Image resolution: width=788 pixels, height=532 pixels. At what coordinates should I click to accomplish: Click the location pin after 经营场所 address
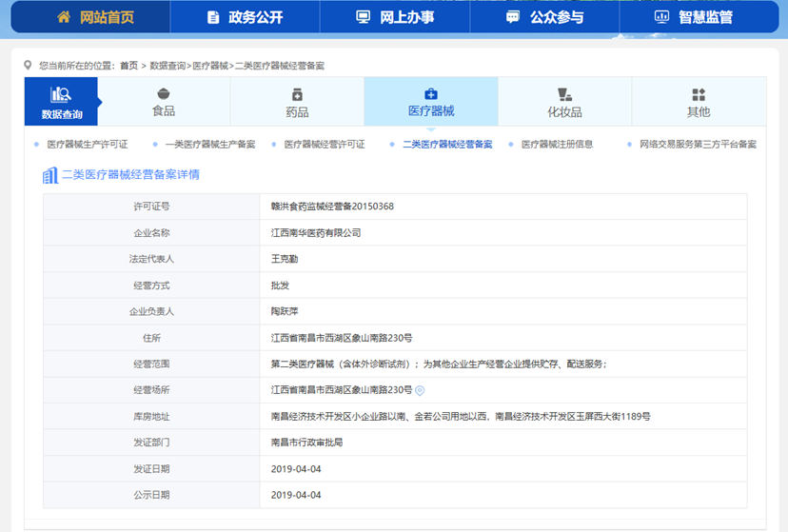(x=420, y=390)
